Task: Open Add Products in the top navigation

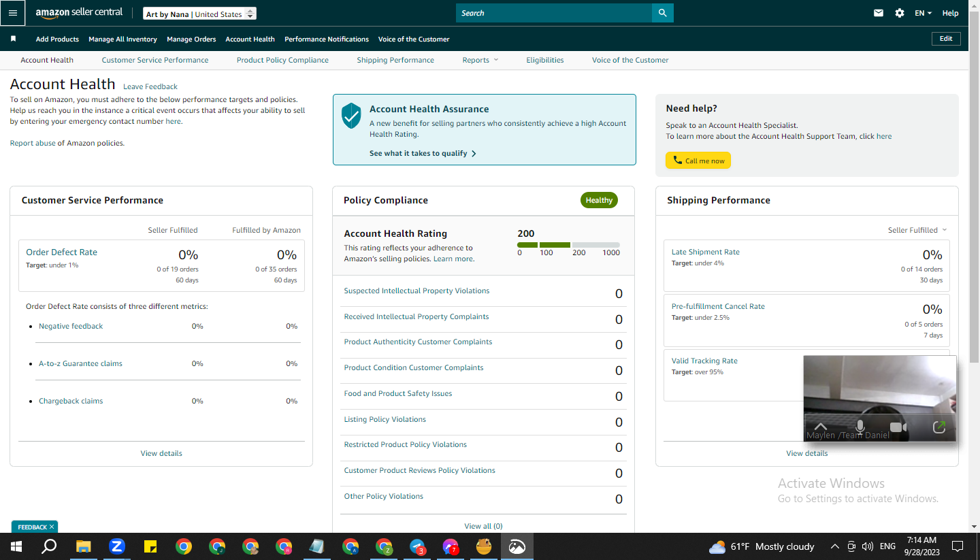Action: point(57,39)
